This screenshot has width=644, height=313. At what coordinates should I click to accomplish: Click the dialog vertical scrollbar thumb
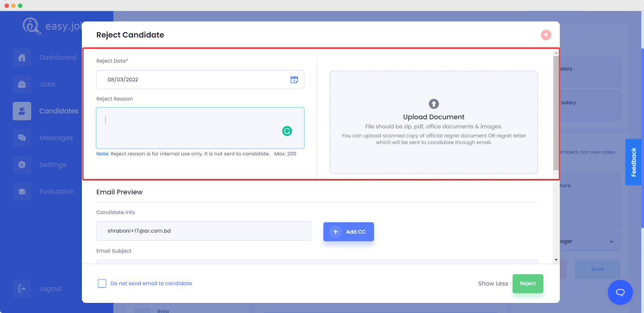click(x=556, y=113)
